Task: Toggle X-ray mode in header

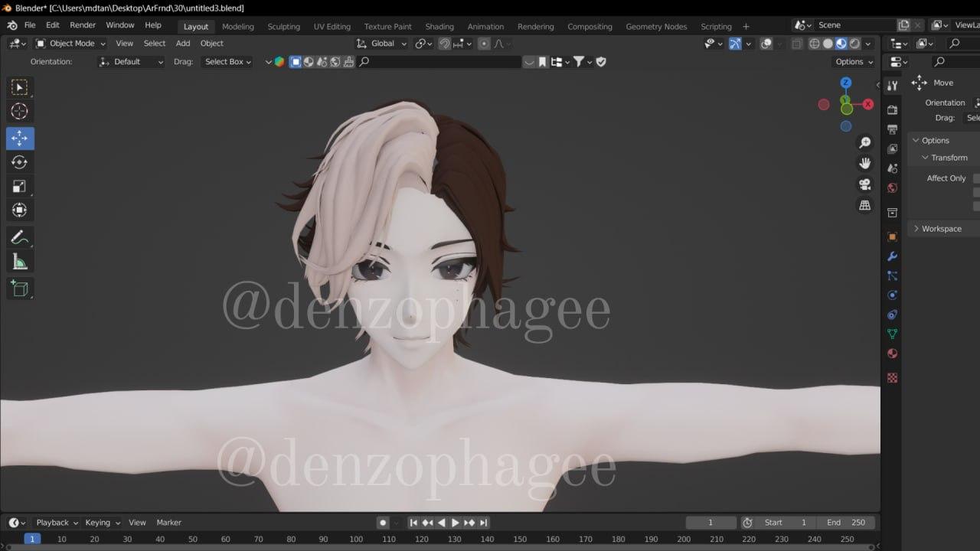Action: [797, 44]
